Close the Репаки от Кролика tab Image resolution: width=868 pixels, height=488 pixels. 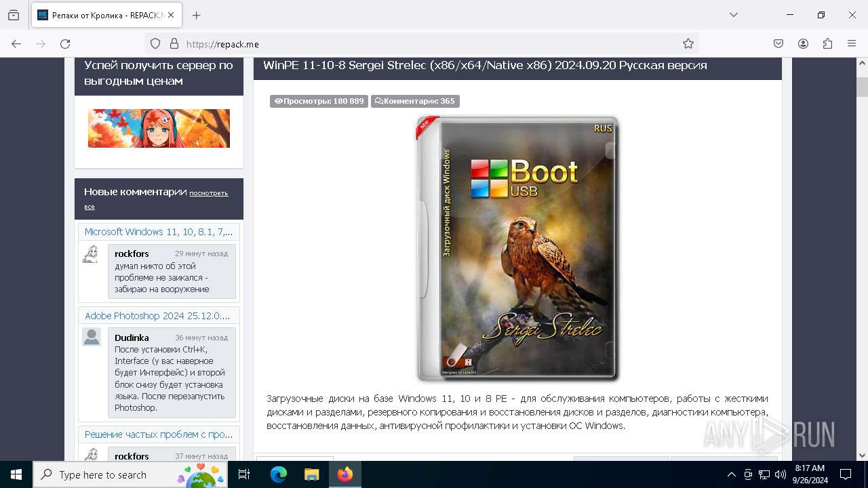coord(170,15)
